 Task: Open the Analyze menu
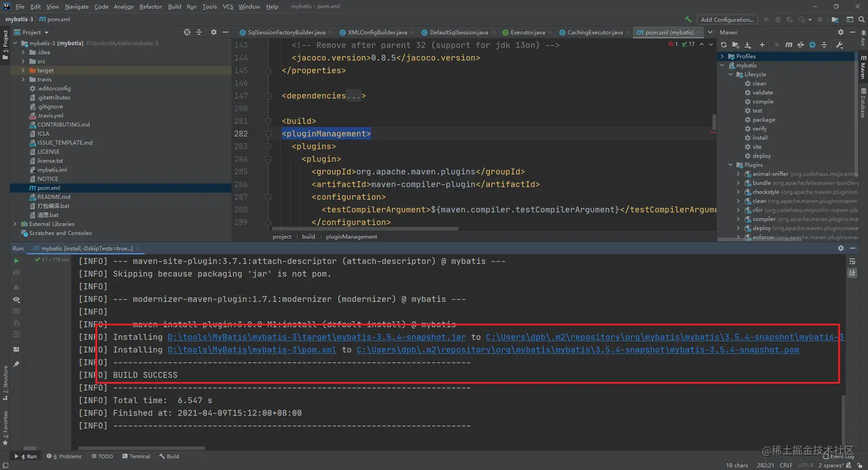(123, 6)
